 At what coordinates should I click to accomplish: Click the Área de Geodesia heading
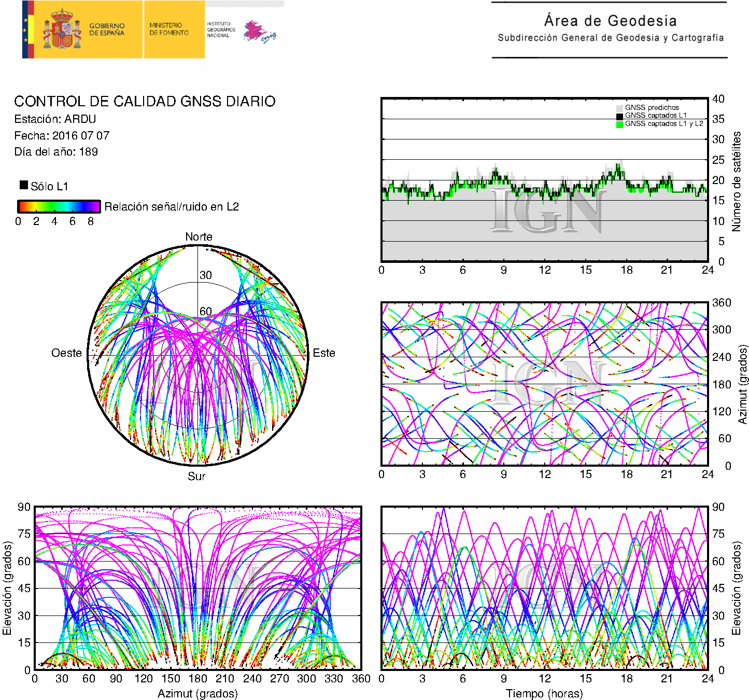[610, 21]
